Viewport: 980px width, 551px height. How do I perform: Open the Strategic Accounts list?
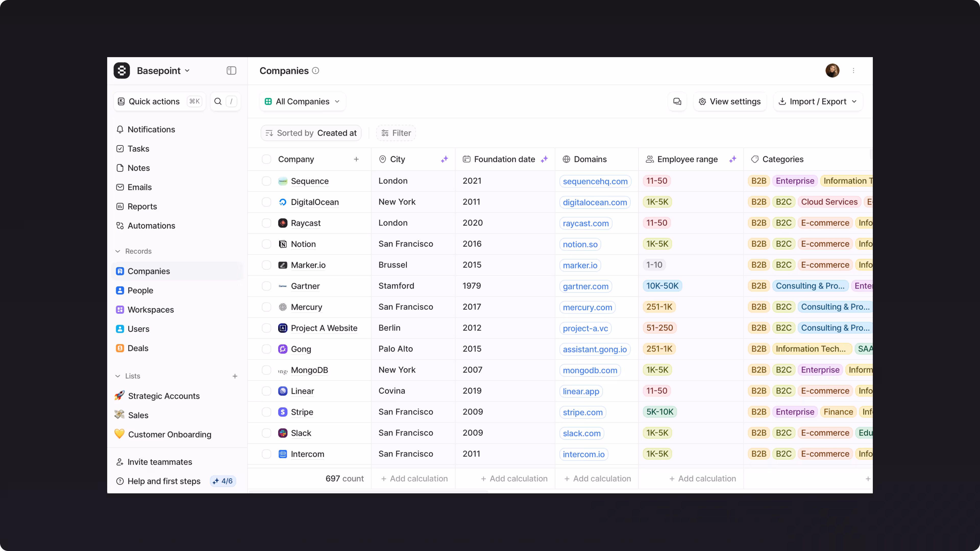pyautogui.click(x=178, y=396)
